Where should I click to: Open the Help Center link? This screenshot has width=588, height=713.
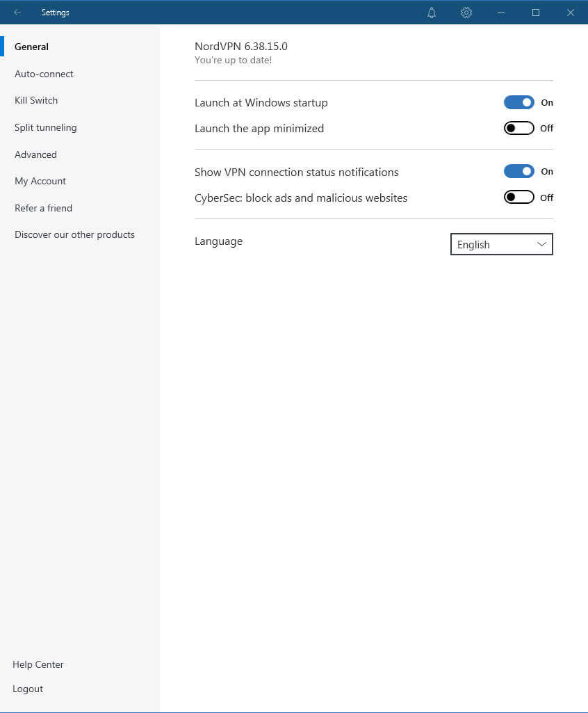click(x=38, y=664)
